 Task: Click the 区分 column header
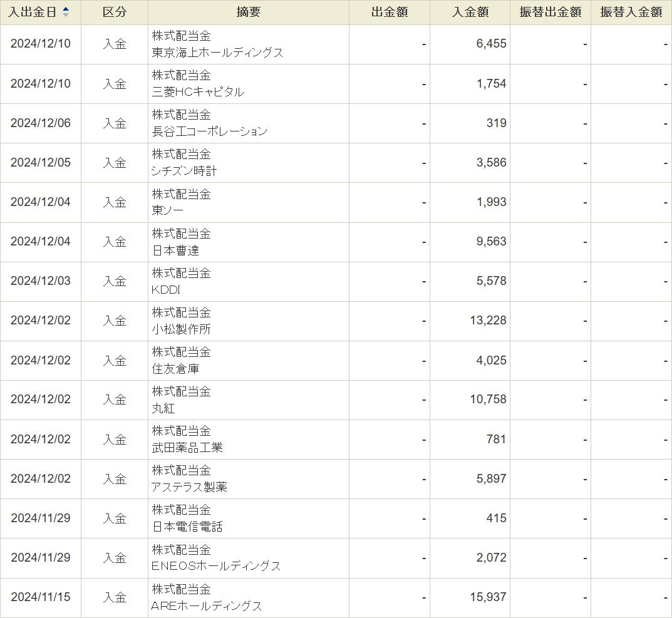(115, 12)
